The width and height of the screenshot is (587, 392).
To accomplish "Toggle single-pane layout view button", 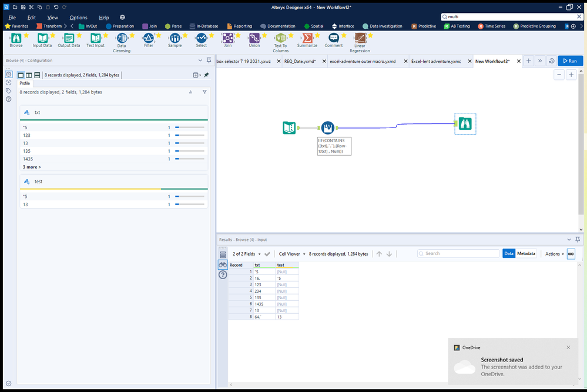I will click(x=21, y=75).
